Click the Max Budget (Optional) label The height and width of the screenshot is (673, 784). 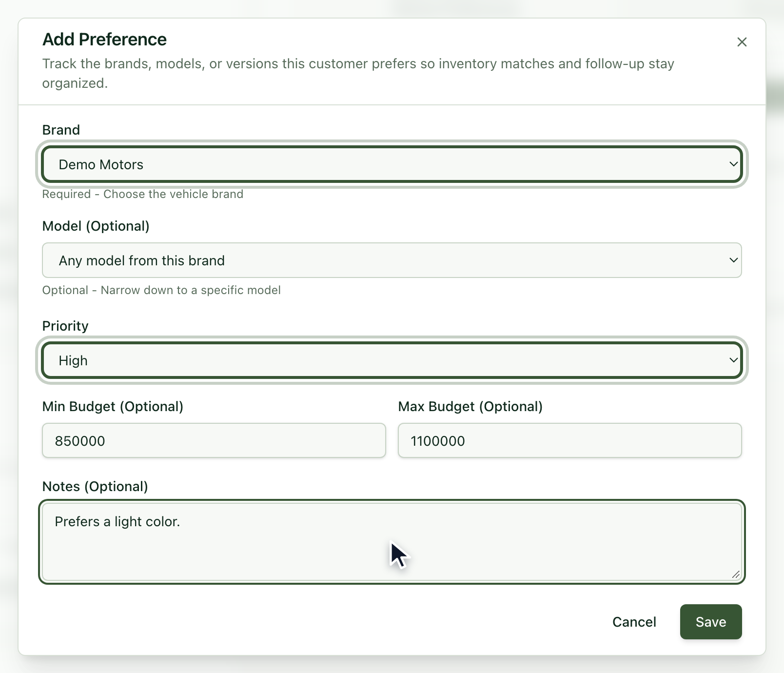[470, 406]
